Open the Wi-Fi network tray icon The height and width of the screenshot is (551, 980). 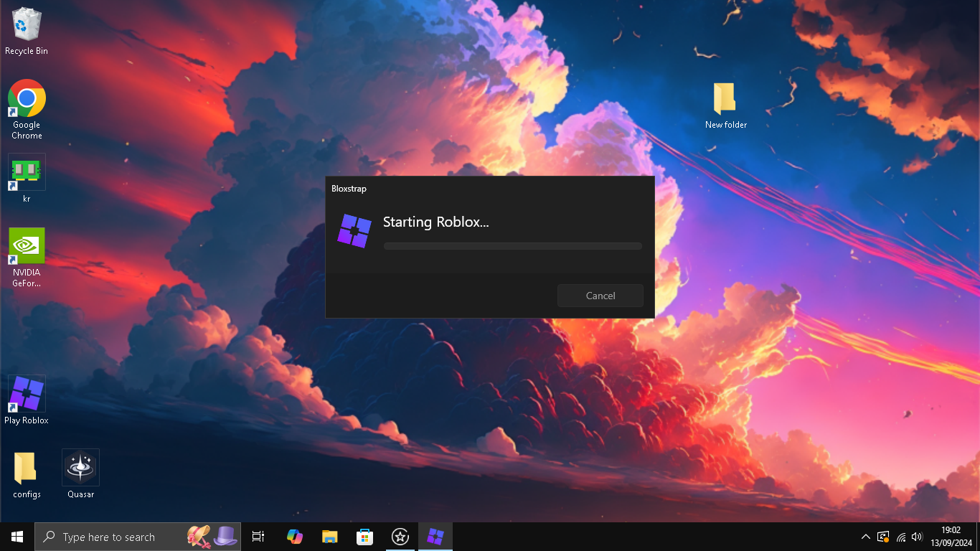[901, 537]
